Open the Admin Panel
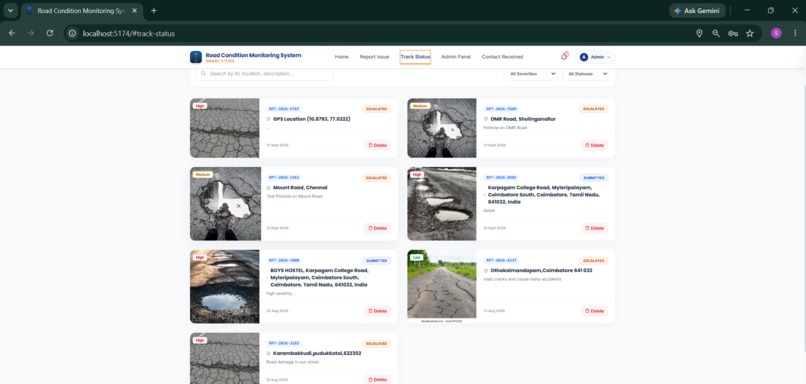Viewport: 806px width, 384px height. tap(456, 57)
